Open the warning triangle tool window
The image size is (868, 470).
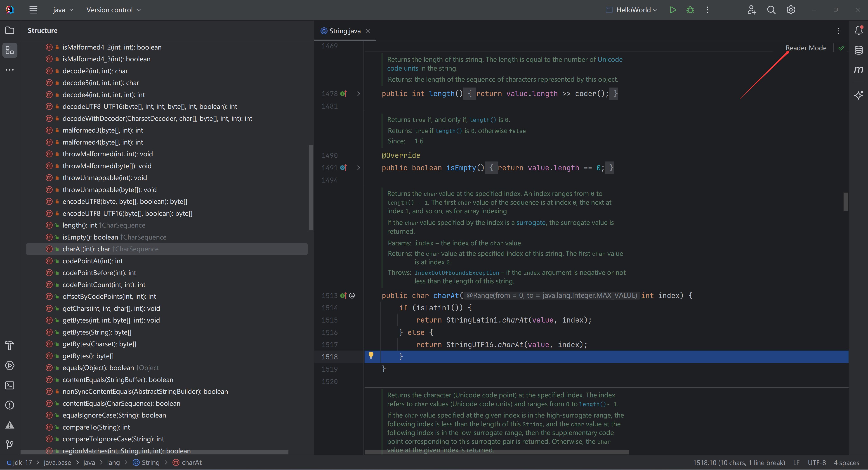pos(10,425)
